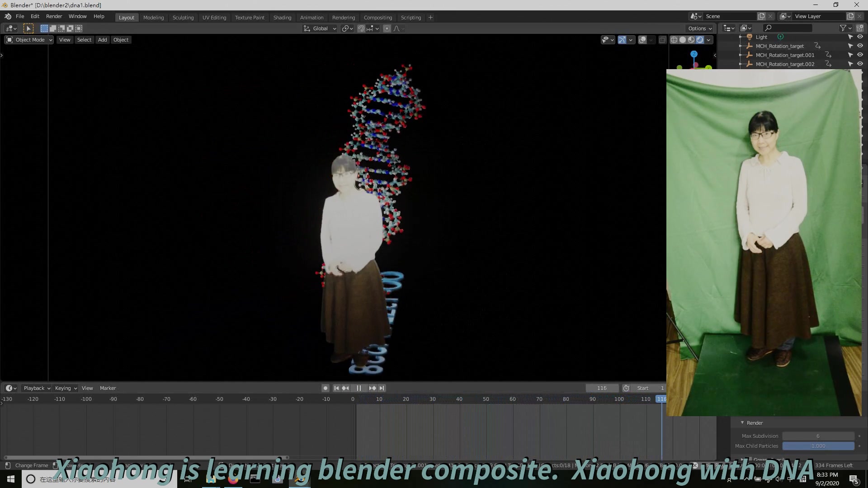Add a new collection in outliner

pyautogui.click(x=859, y=28)
